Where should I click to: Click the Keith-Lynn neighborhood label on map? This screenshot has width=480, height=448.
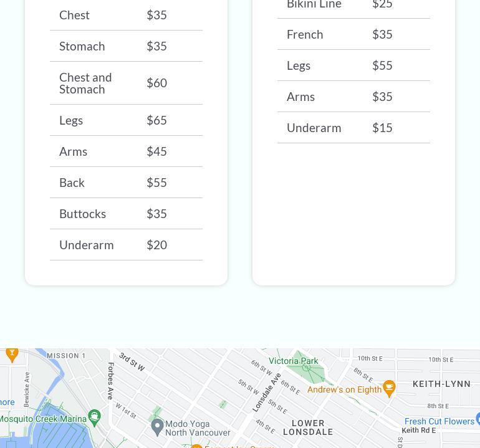(x=441, y=384)
